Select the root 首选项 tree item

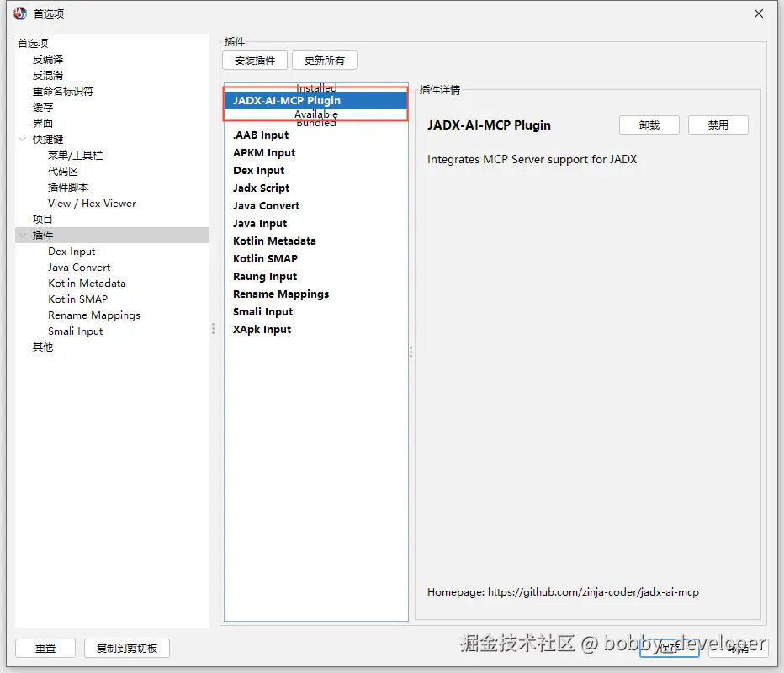point(33,43)
